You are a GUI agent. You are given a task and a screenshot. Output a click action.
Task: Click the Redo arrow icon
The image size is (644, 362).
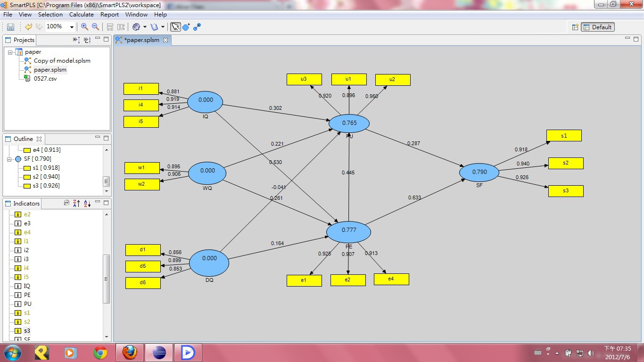(x=39, y=27)
